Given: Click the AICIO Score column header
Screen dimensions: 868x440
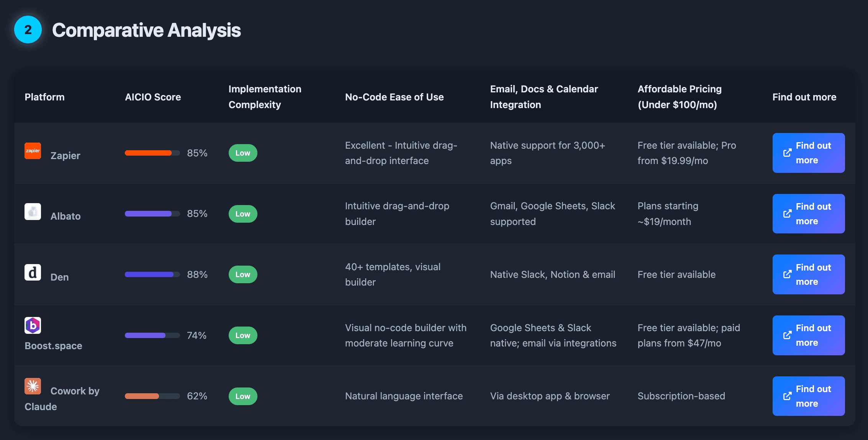Looking at the screenshot, I should [152, 97].
